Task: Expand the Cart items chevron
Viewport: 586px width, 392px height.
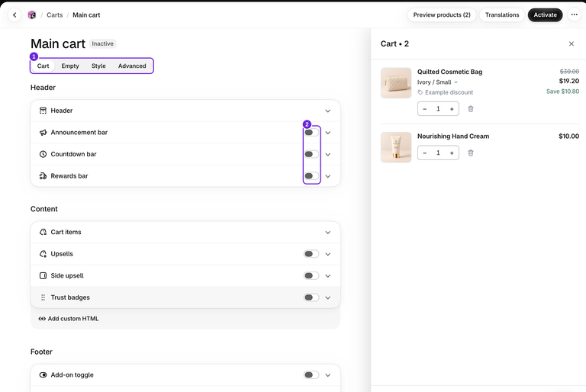Action: coord(328,233)
